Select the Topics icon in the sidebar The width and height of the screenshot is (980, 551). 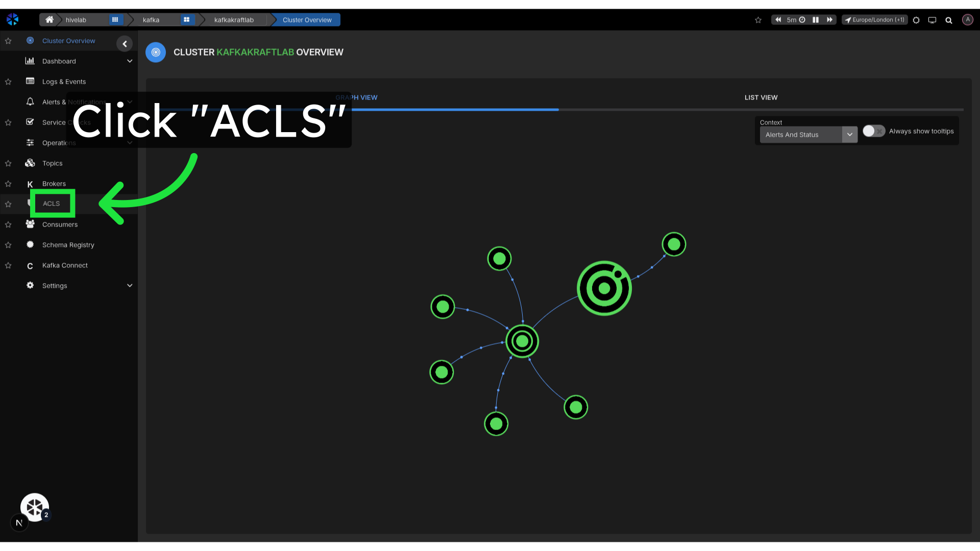pyautogui.click(x=30, y=163)
